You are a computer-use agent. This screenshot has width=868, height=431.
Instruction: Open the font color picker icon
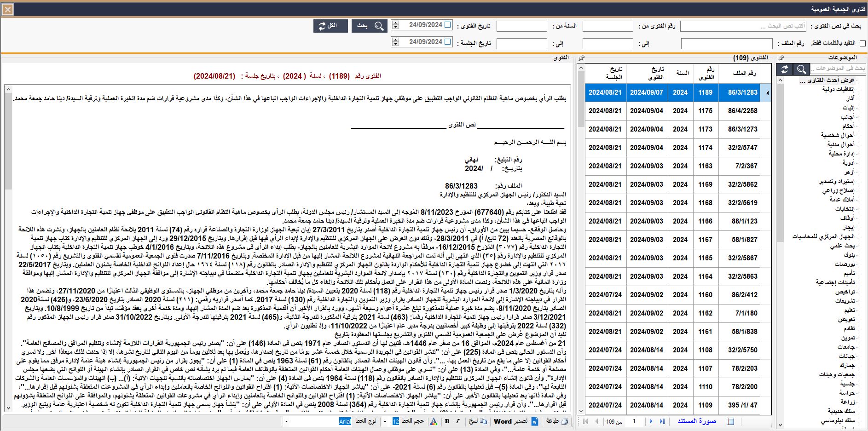[434, 421]
